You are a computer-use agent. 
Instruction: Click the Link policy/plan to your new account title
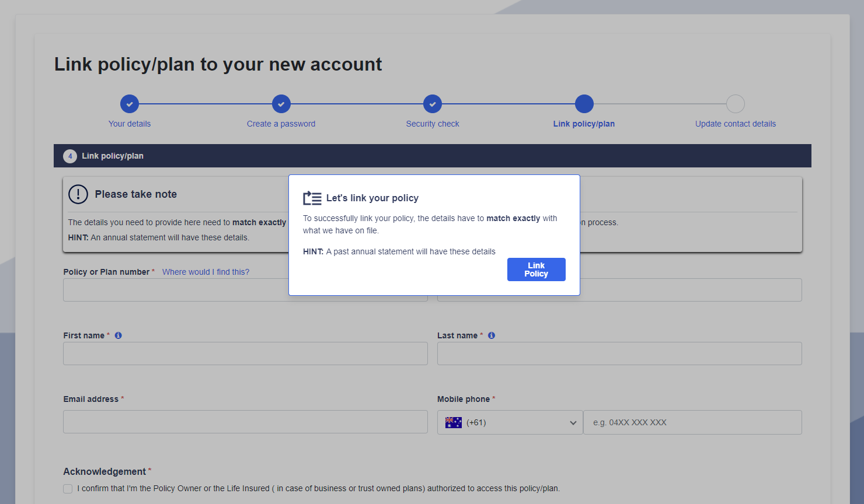[x=218, y=64]
